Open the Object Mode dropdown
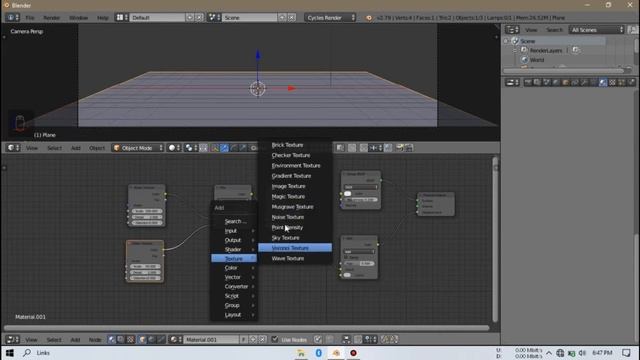The width and height of the screenshot is (640, 360). pos(138,148)
